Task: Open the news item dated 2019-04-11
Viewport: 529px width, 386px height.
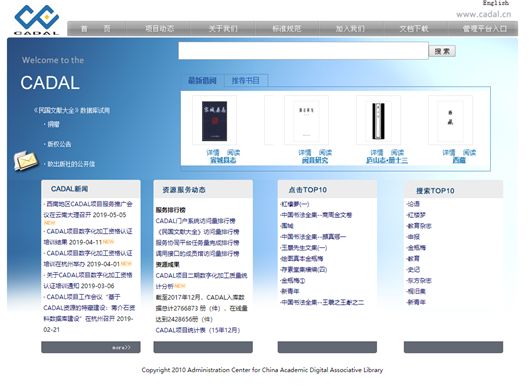Action: click(88, 237)
